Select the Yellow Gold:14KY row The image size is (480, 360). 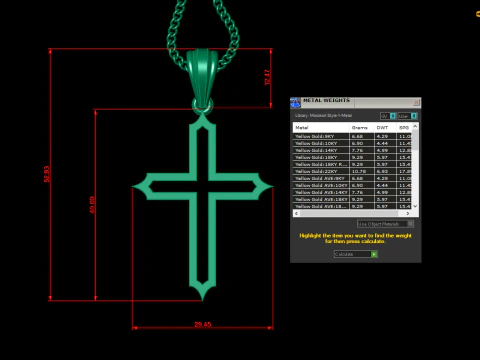pyautogui.click(x=352, y=150)
